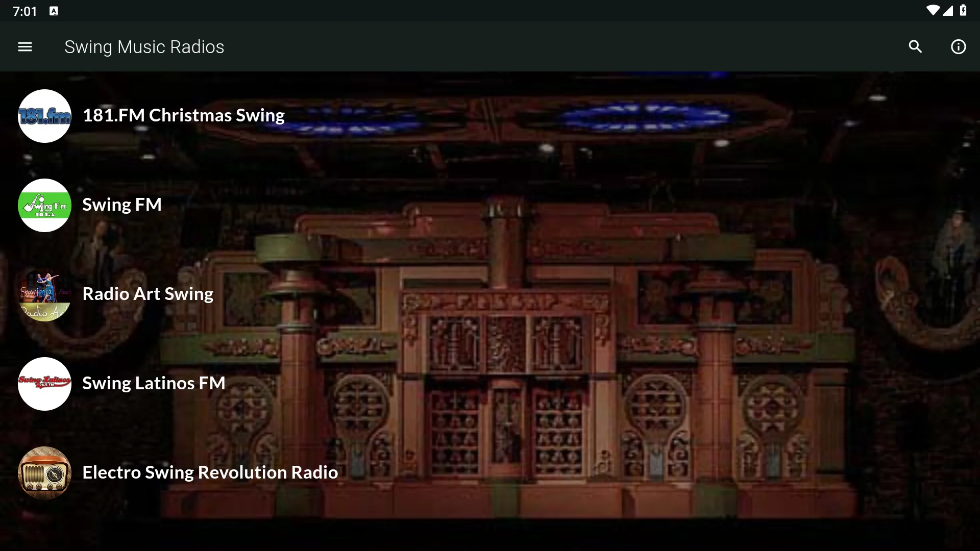Open Radio Art Swing station
This screenshot has width=980, height=551.
point(148,293)
